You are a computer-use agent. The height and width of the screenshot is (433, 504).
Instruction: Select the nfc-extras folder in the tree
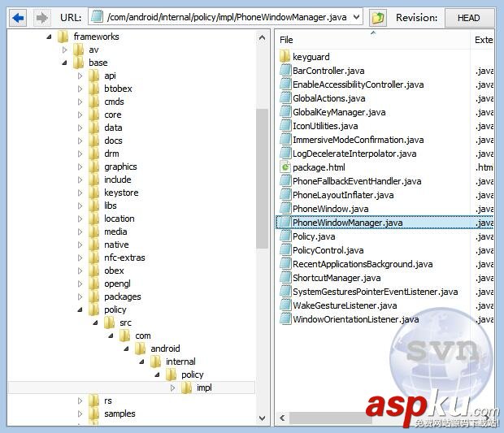pos(124,258)
